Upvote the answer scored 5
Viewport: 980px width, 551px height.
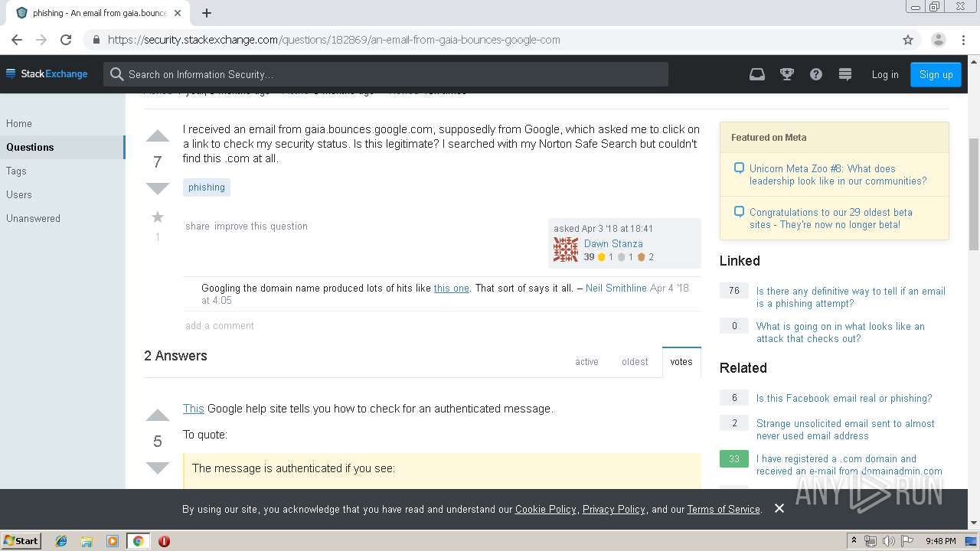pos(157,416)
